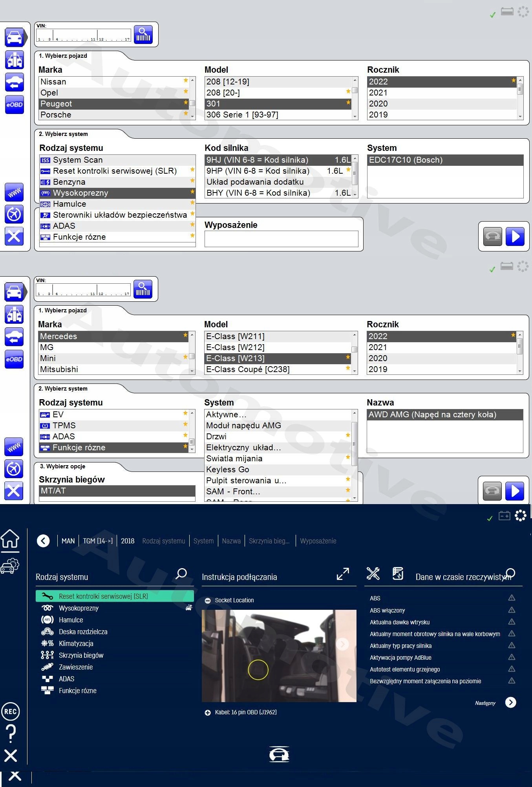This screenshot has width=532, height=787.
Task: Toggle the favorite star next to Drzwi
Action: pos(348,435)
